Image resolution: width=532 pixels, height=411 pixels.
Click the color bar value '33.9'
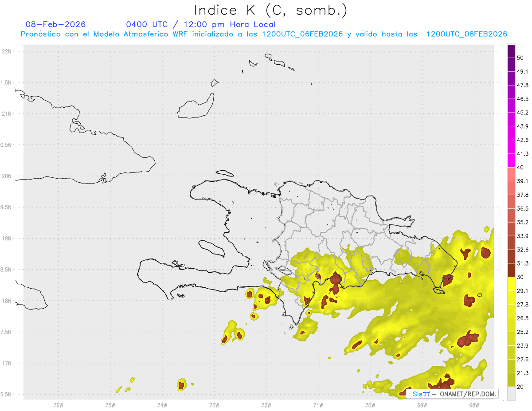523,236
